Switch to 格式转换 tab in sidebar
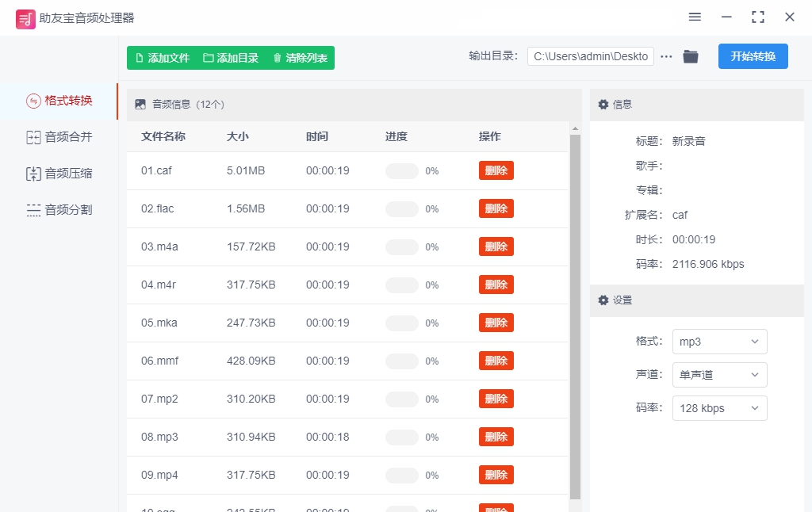This screenshot has height=512, width=812. [59, 101]
